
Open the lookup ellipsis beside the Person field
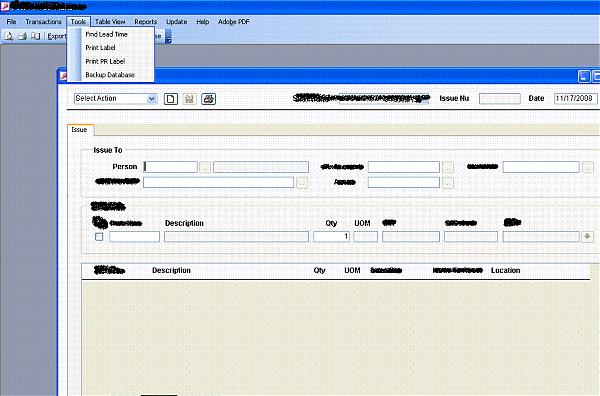pos(205,167)
